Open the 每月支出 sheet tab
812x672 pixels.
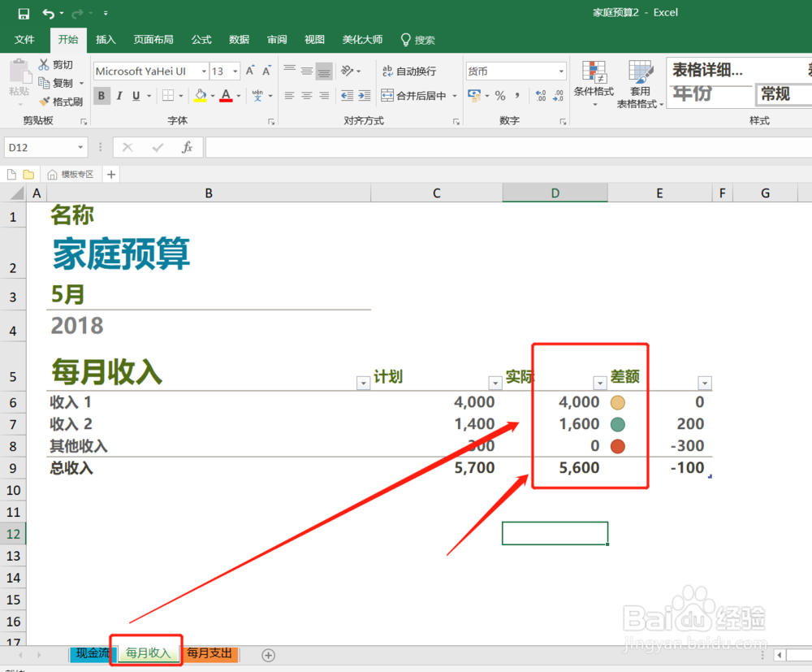(x=209, y=654)
